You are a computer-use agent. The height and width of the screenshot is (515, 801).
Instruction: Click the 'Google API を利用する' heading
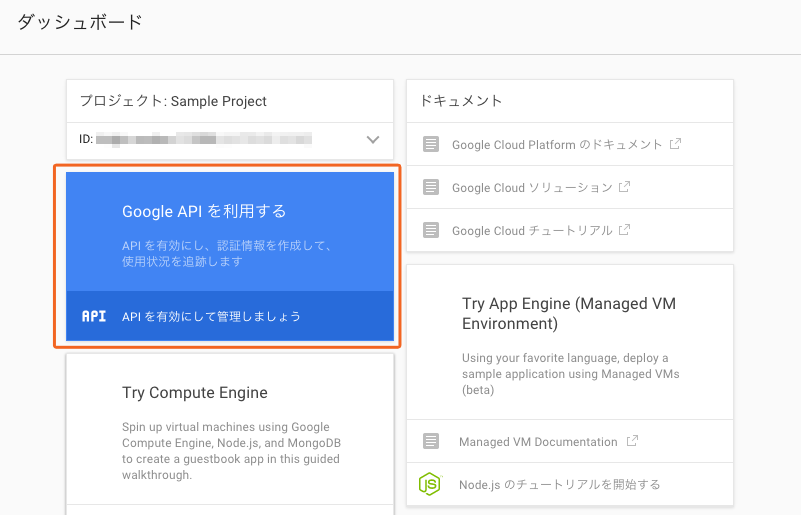coord(204,211)
